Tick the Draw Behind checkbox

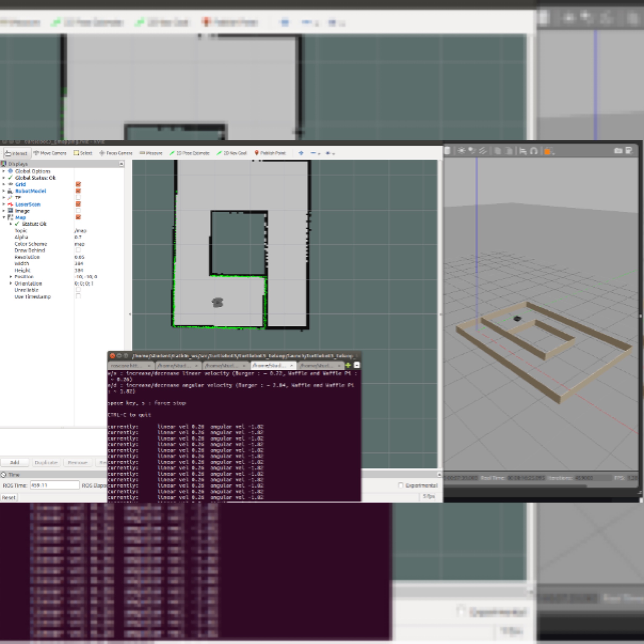pyautogui.click(x=78, y=250)
